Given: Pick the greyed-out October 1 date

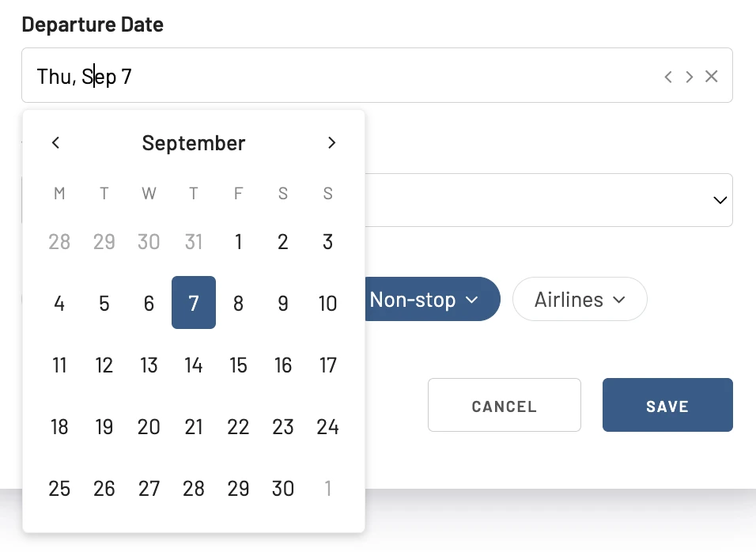Looking at the screenshot, I should pyautogui.click(x=328, y=489).
